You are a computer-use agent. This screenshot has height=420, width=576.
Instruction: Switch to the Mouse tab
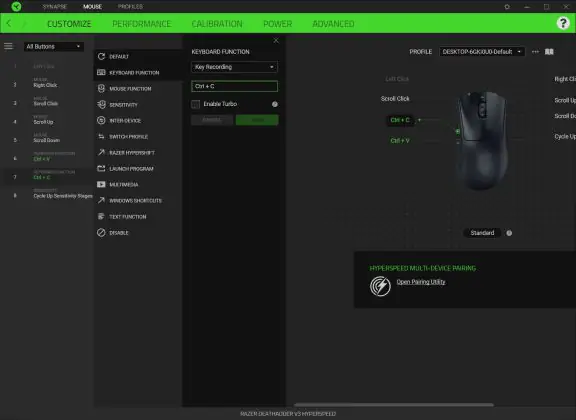[x=92, y=7]
